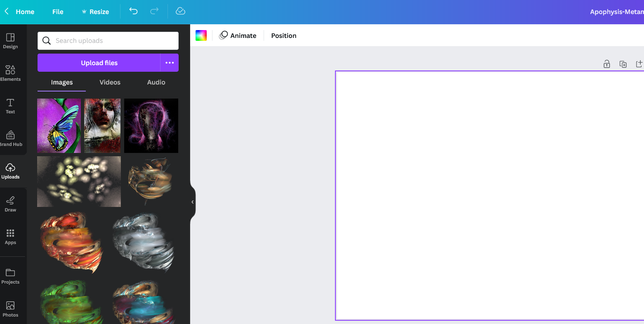Select the silver gray swirl thumbnail

[144, 243]
